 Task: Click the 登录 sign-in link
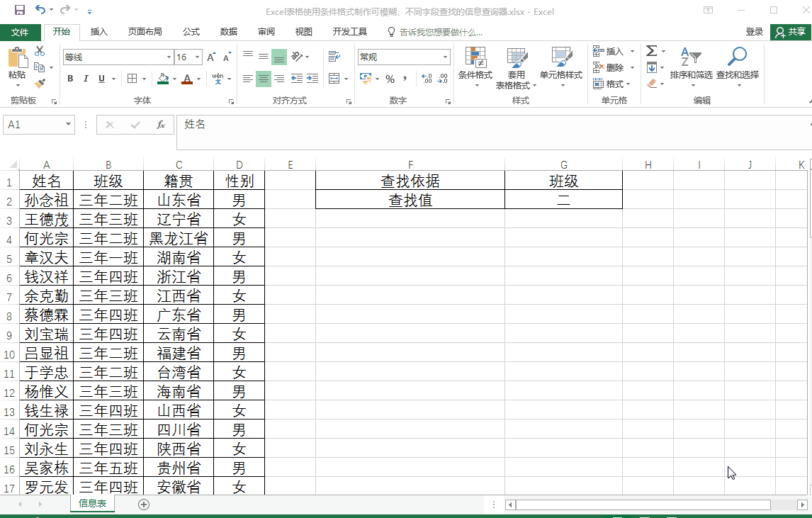point(754,32)
